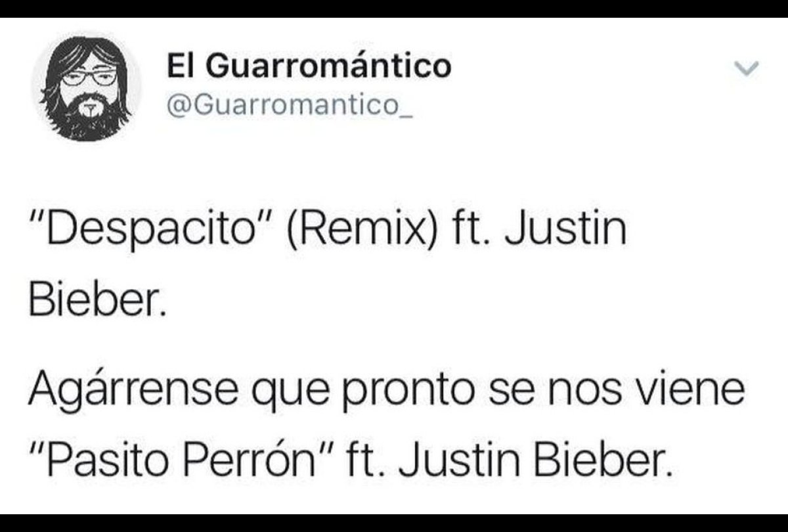The width and height of the screenshot is (788, 532).
Task: Click the black bar below the tweet
Action: 394,523
